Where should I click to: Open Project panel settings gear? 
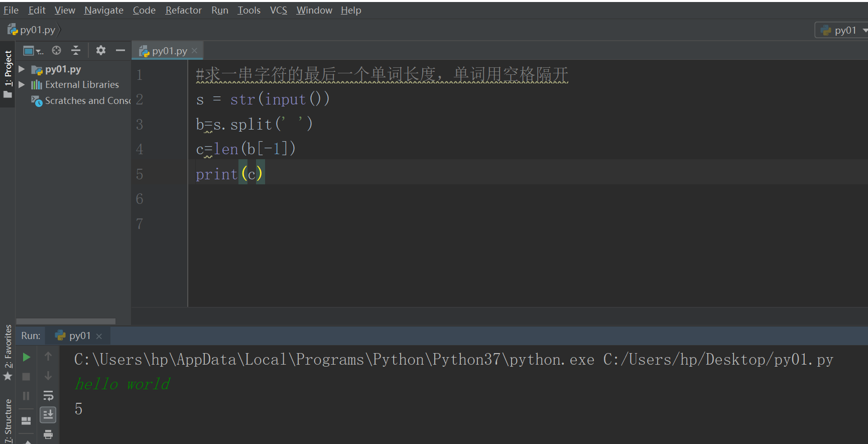click(101, 50)
